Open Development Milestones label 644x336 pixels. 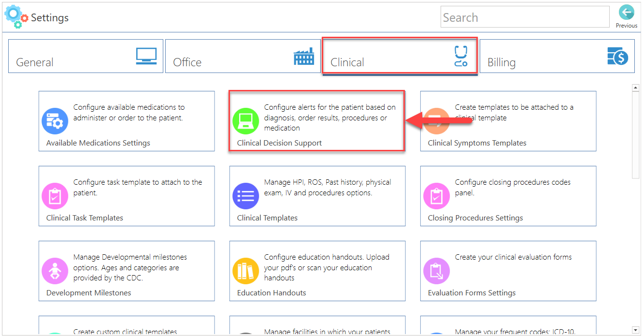[x=88, y=293]
